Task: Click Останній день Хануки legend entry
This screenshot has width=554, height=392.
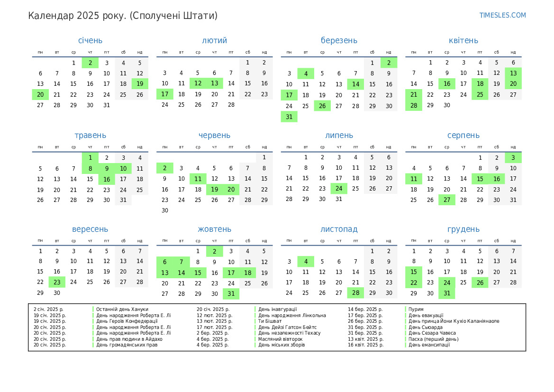Action: click(x=122, y=310)
